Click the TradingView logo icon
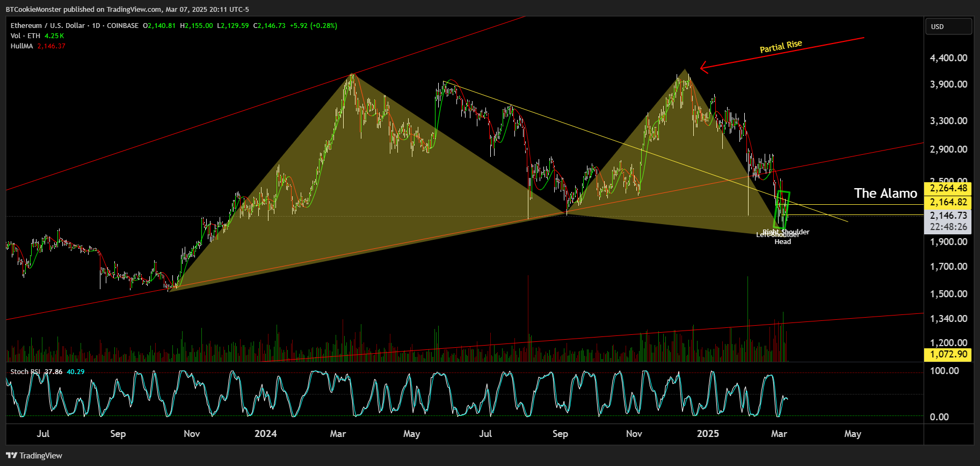This screenshot has width=980, height=466. coord(11,455)
